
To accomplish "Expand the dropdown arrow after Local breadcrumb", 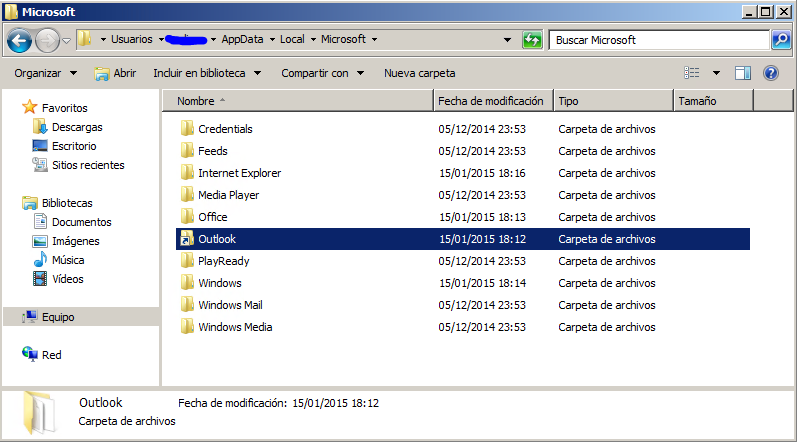I will pyautogui.click(x=313, y=40).
